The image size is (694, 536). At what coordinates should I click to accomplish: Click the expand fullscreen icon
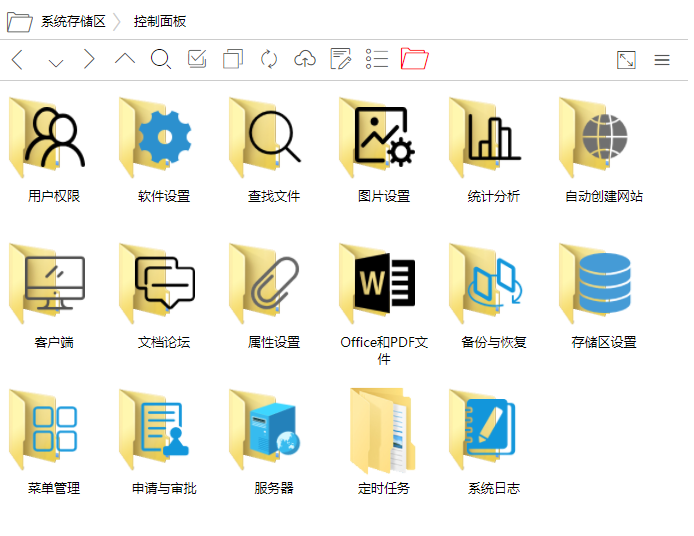coord(626,59)
